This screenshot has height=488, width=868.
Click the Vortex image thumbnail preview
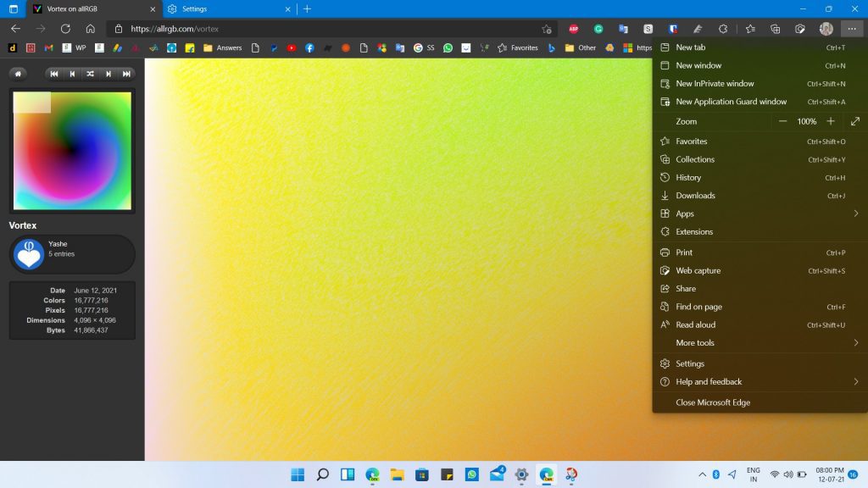72,151
